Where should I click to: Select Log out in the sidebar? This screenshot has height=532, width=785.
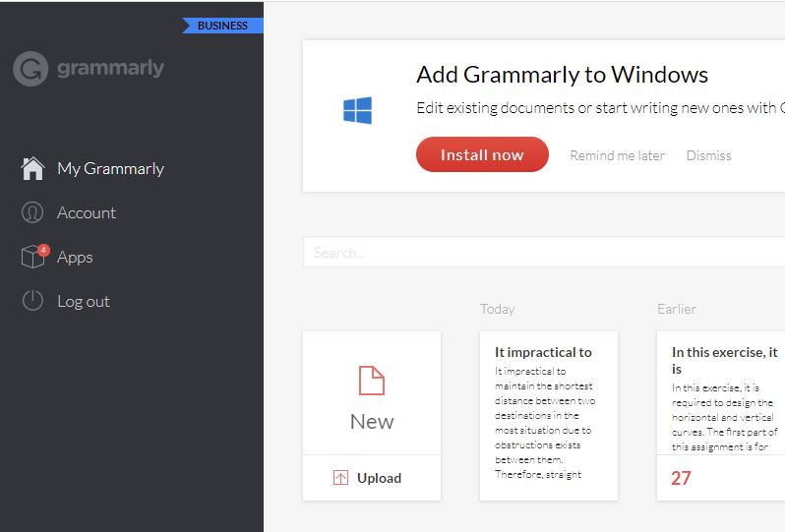pos(83,301)
